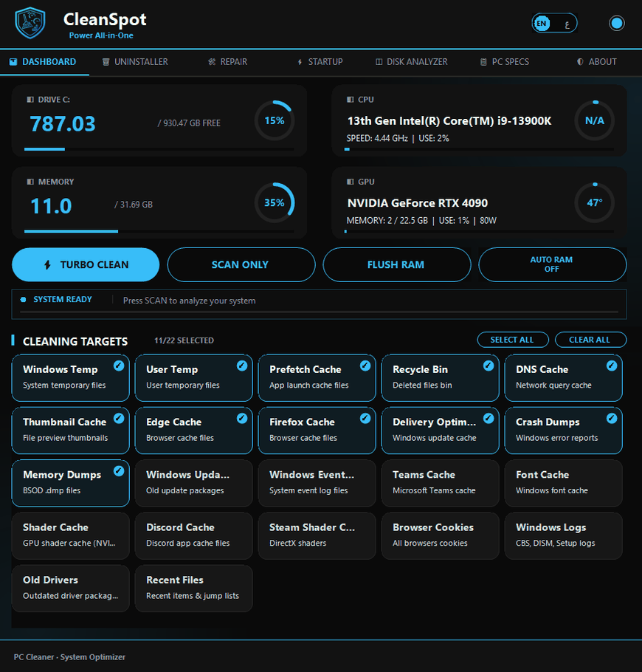
Task: Enable the Browser Cookies target
Action: coord(441,535)
